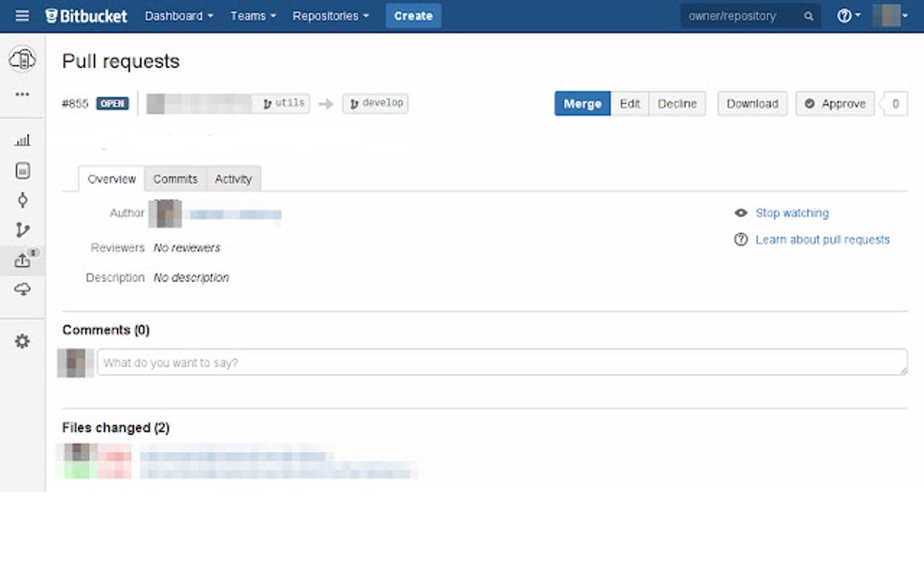This screenshot has width=924, height=578.
Task: Open Learn about pull requests link
Action: point(822,239)
